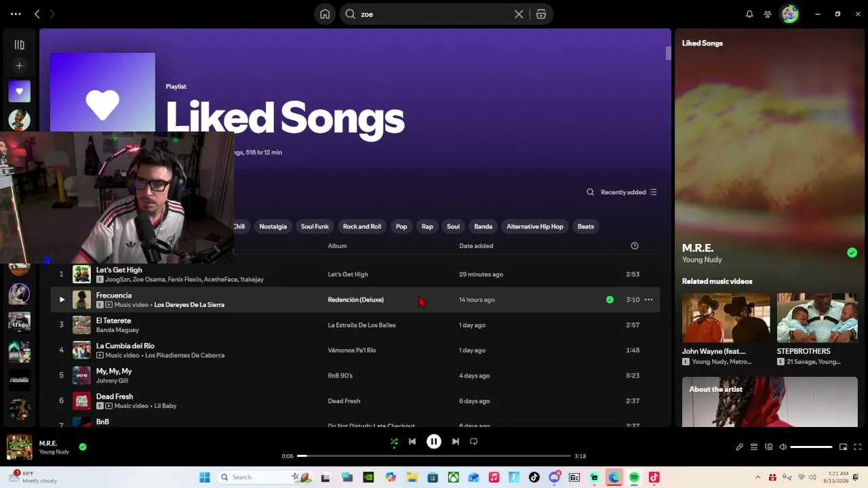Create a new playlist with plus icon
The height and width of the screenshot is (488, 868).
[20, 66]
